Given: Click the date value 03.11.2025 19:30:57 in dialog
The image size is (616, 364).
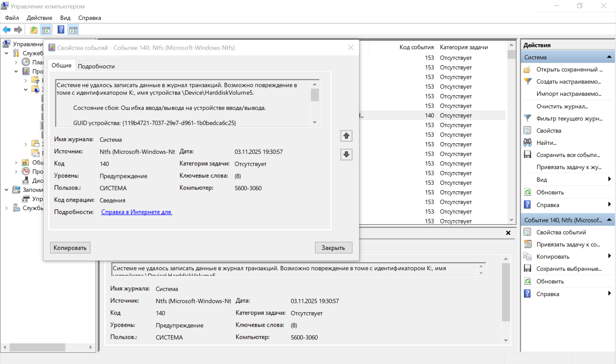Looking at the screenshot, I should (x=259, y=152).
